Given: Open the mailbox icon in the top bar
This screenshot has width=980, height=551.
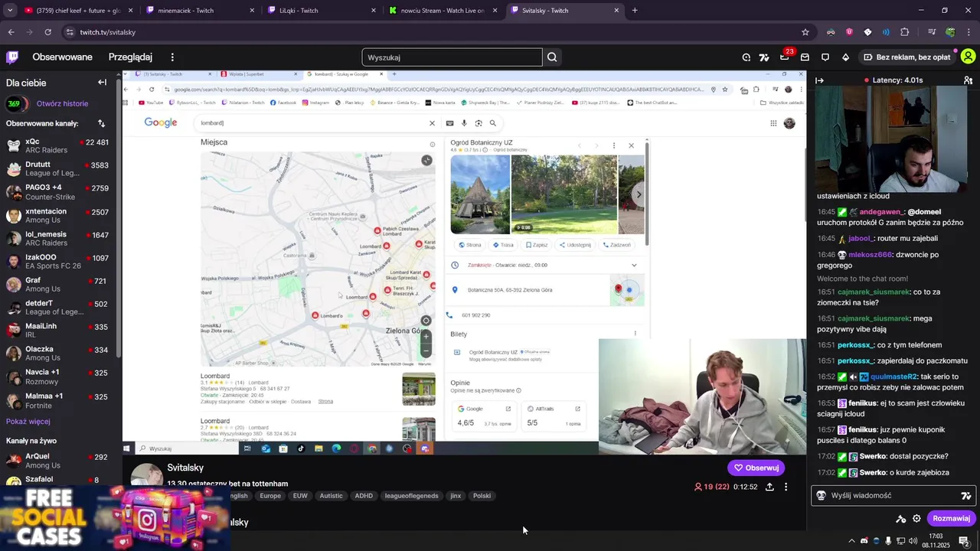Looking at the screenshot, I should (x=805, y=57).
